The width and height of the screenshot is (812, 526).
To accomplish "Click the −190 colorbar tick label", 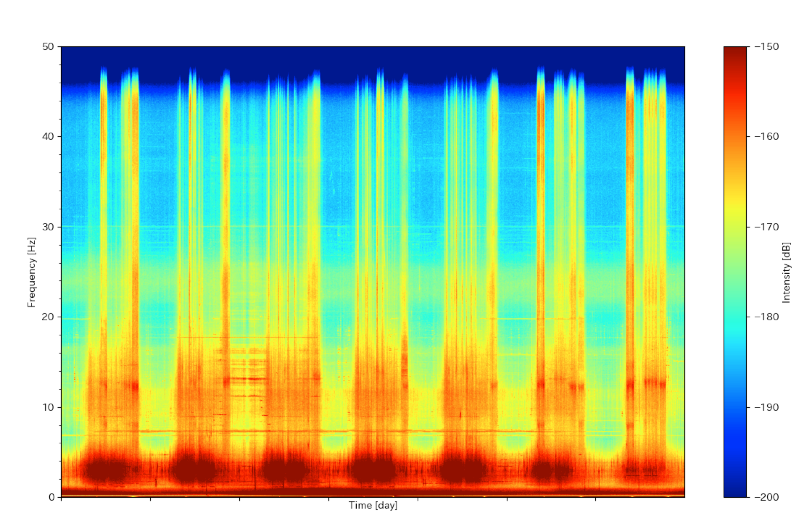I will (x=766, y=407).
